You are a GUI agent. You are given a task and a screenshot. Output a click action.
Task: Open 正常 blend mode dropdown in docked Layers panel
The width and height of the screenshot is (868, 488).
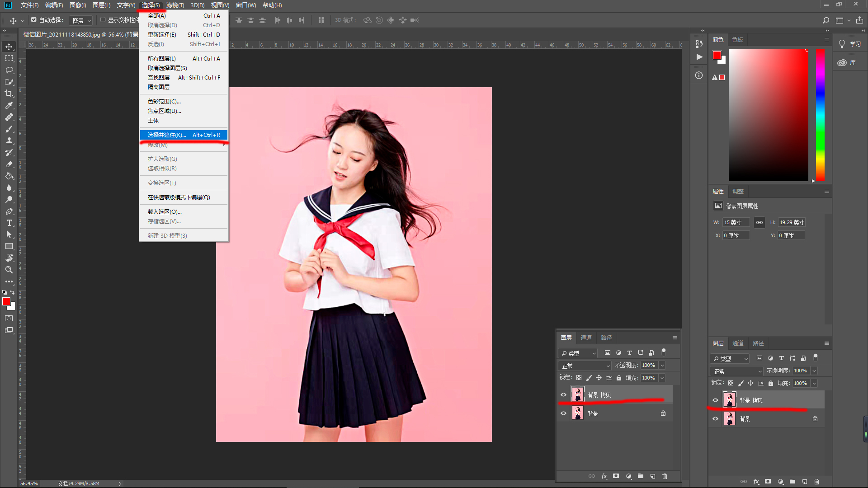coord(737,371)
